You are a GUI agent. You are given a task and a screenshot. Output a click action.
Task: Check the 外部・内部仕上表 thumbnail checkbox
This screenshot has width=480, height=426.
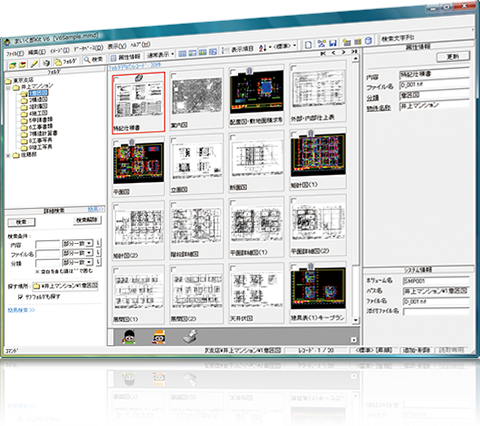coord(293,68)
